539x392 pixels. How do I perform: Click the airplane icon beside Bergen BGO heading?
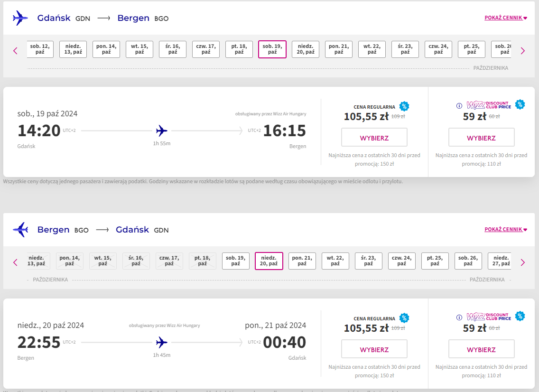tap(20, 229)
